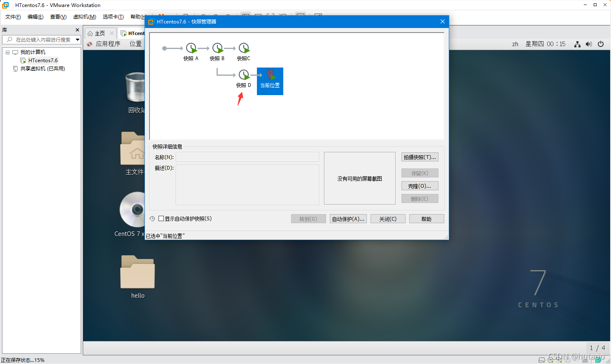Click the snapshot history clock icon

click(x=152, y=219)
